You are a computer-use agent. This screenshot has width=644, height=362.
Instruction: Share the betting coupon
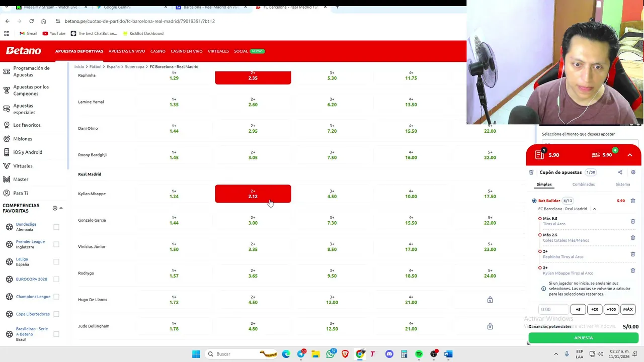(x=620, y=172)
